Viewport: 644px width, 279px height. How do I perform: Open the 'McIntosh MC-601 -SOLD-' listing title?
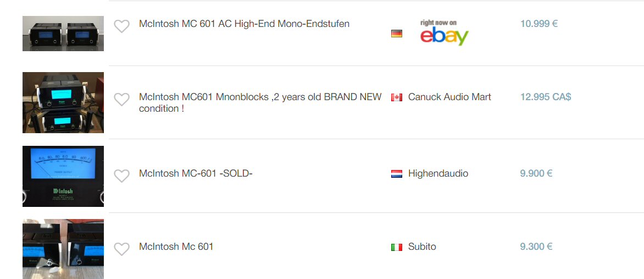click(x=196, y=173)
